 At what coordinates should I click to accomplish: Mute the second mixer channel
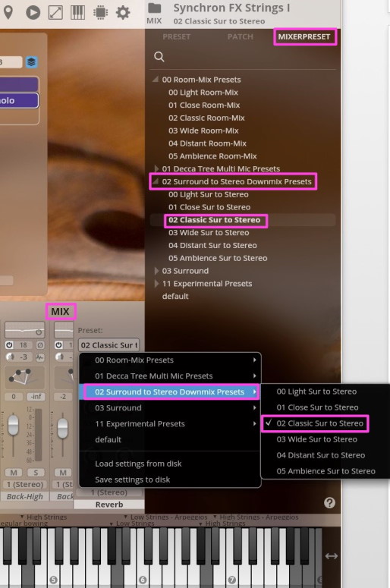(63, 473)
